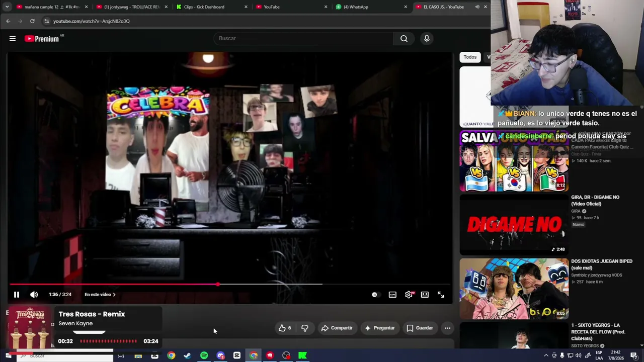Close the 'Clips - Kick Dashboard' tab
644x362 pixels.
(x=246, y=7)
